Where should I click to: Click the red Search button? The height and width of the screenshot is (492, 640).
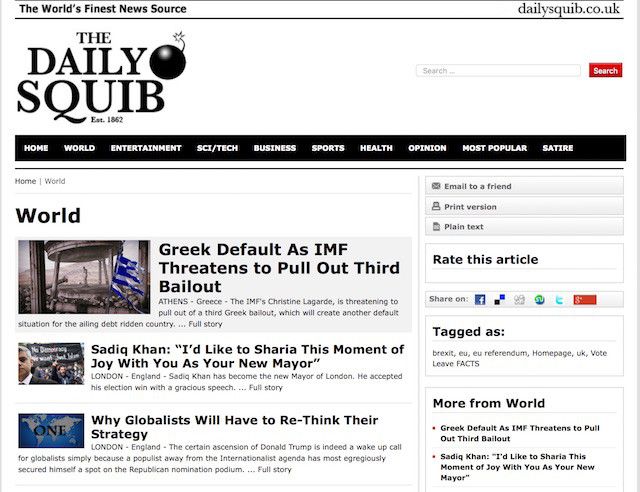tap(605, 70)
